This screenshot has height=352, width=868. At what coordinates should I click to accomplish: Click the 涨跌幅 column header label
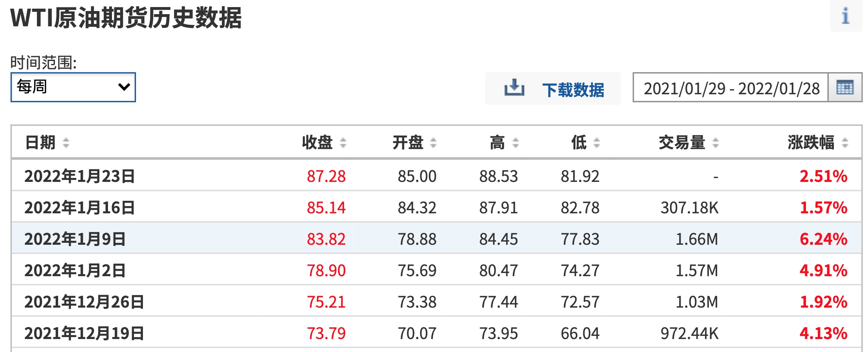tap(811, 143)
